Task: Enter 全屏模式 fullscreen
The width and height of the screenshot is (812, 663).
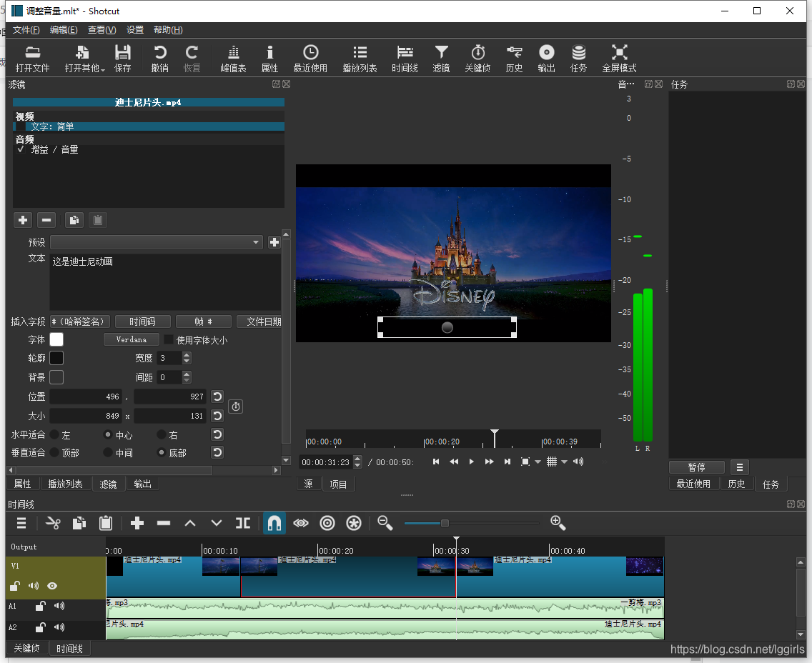Action: pos(619,59)
